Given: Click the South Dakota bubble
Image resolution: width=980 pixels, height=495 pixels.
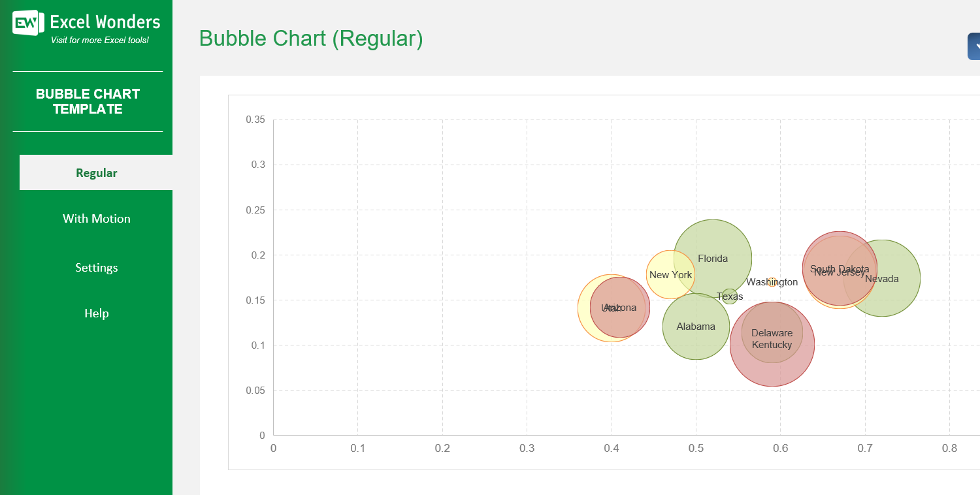Looking at the screenshot, I should pyautogui.click(x=839, y=269).
